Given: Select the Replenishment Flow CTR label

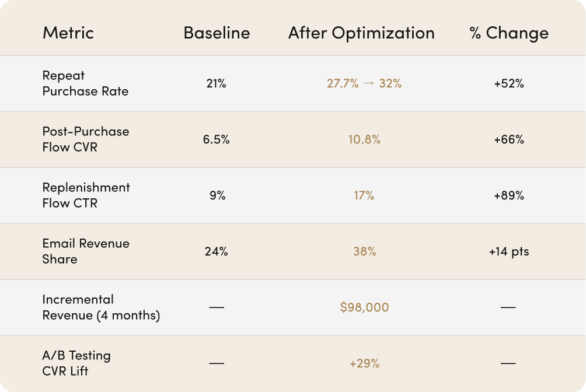Looking at the screenshot, I should point(86,195).
